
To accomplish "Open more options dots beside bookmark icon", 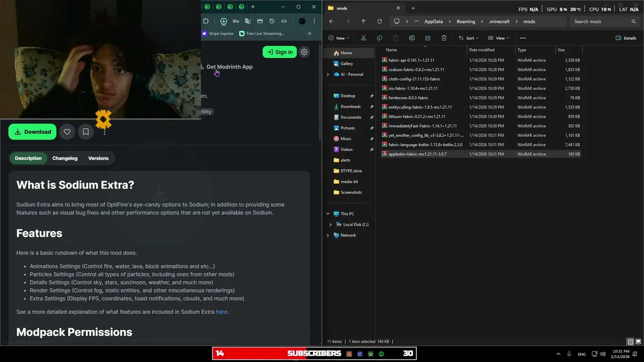I will click(104, 132).
